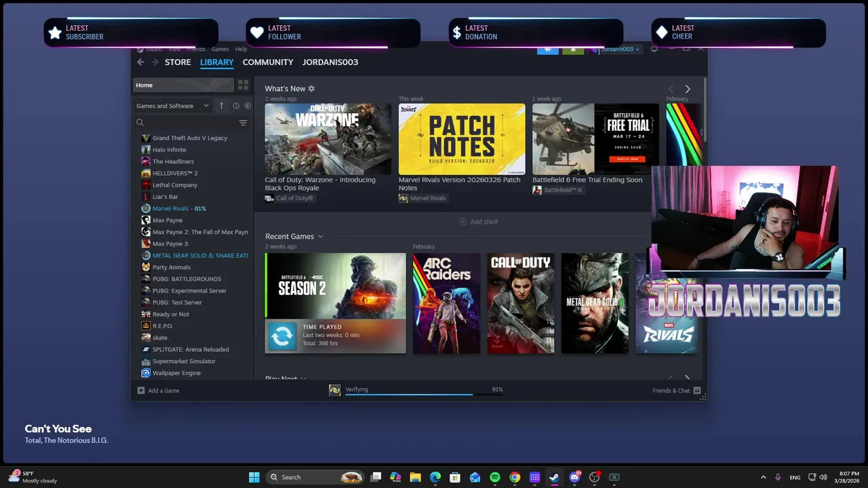This screenshot has width=868, height=488.
Task: Open the STORE tab
Action: tap(178, 62)
